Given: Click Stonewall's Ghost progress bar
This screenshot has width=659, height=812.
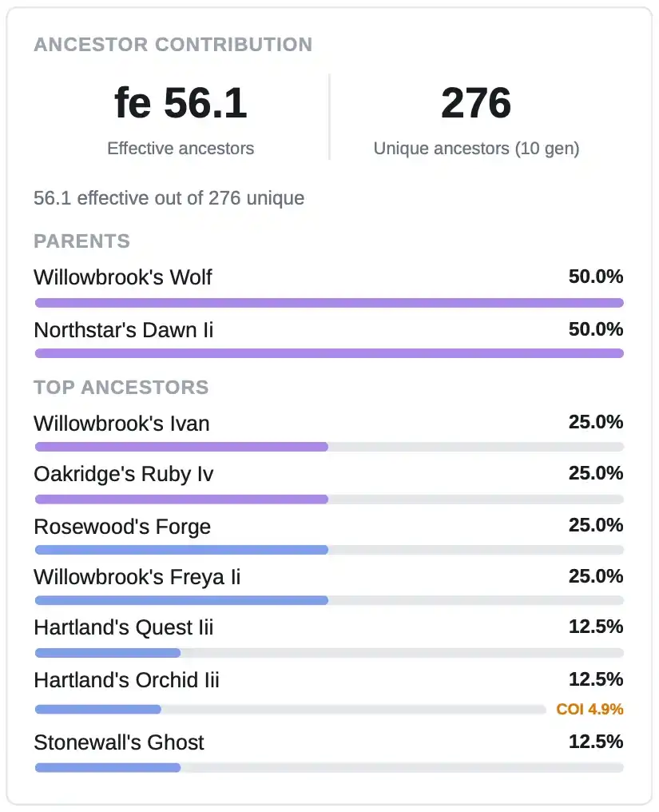Looking at the screenshot, I should click(329, 767).
